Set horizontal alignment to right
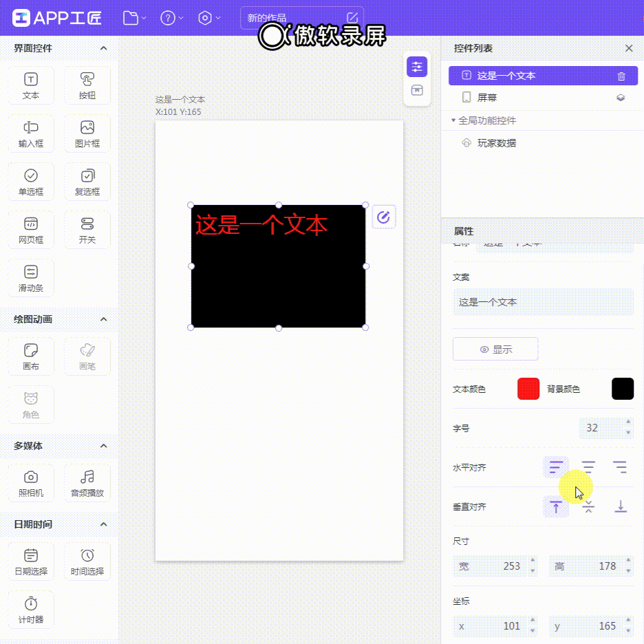Image resolution: width=644 pixels, height=644 pixels. point(620,467)
